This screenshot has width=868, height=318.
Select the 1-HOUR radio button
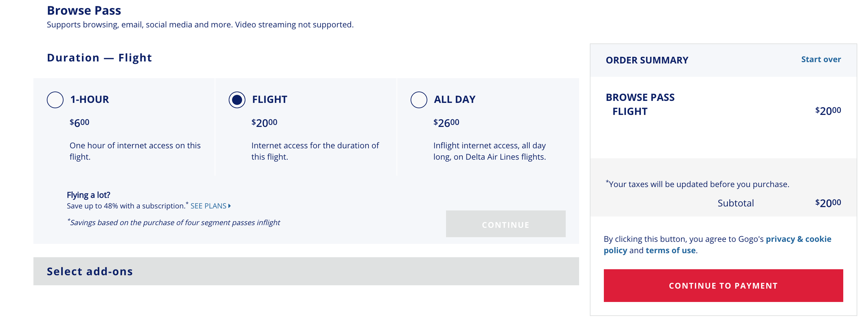[55, 100]
